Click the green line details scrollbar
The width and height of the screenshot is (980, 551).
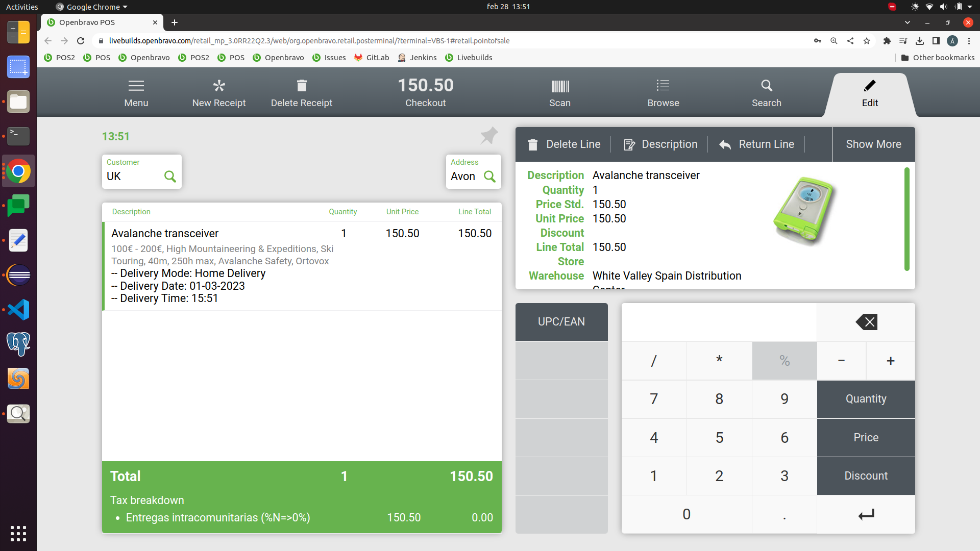click(907, 219)
